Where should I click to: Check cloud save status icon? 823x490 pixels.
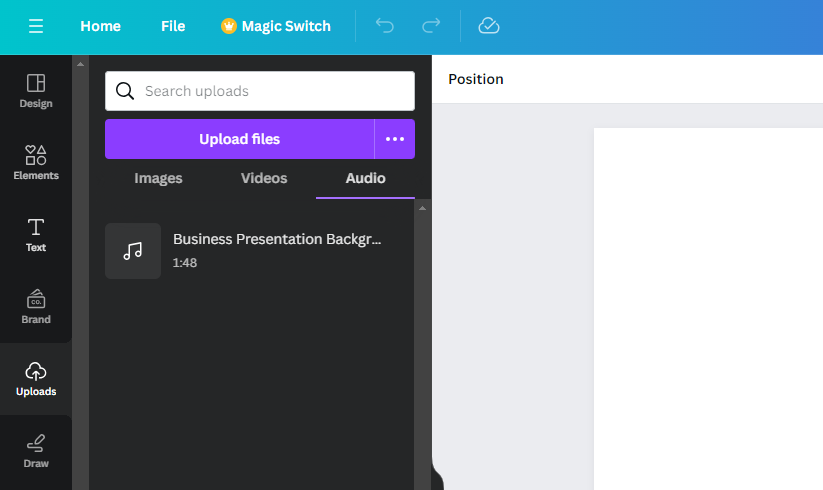click(x=489, y=26)
